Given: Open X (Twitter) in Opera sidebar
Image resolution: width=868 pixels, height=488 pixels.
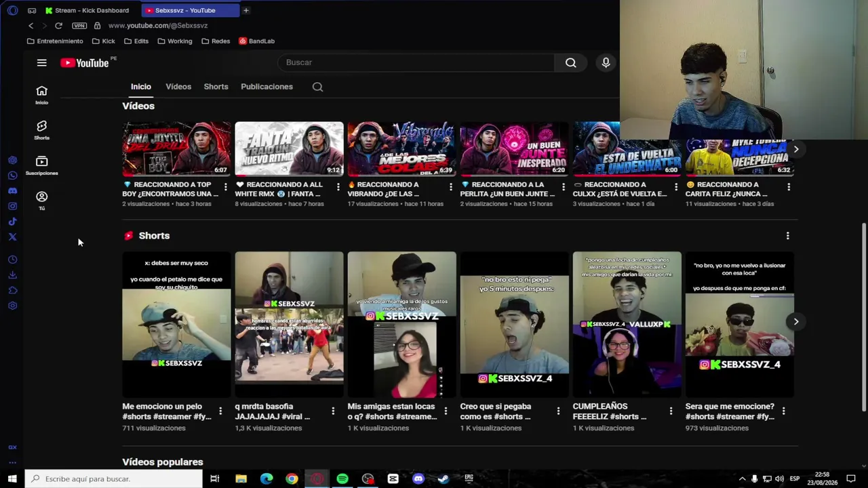Looking at the screenshot, I should tap(12, 237).
